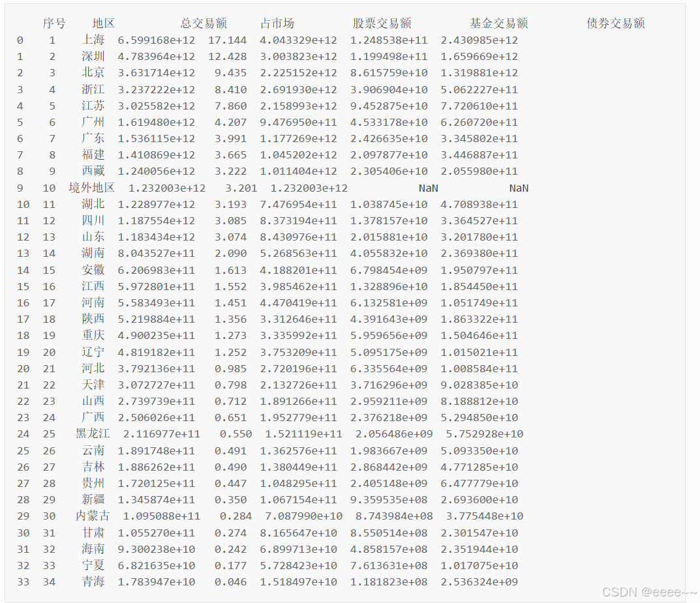Select the 西藏 region cell
The image size is (700, 603).
[x=93, y=171]
